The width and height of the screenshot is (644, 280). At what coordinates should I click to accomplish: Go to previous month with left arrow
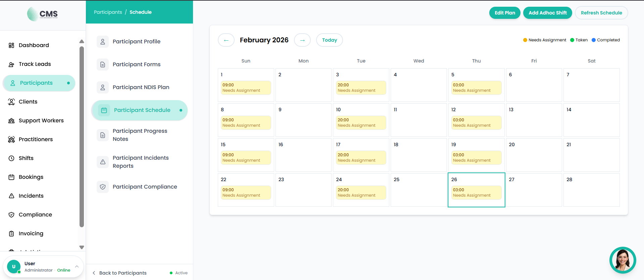226,40
